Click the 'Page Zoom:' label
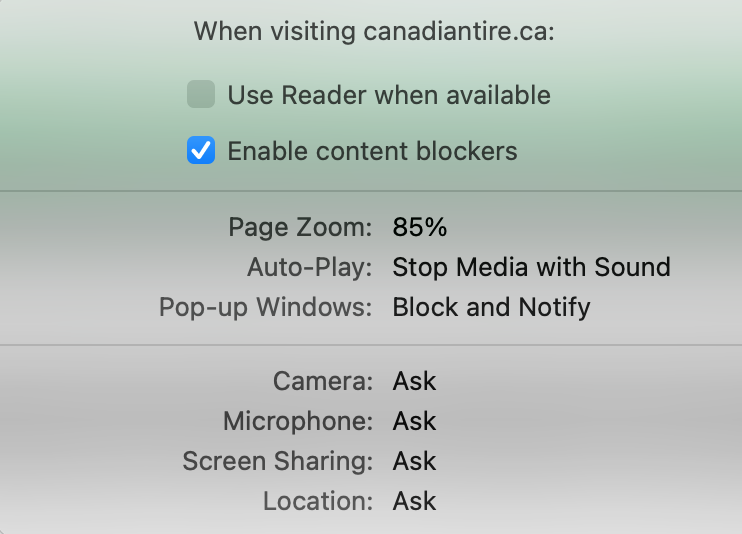Screen dimensions: 742x534 click(x=300, y=228)
